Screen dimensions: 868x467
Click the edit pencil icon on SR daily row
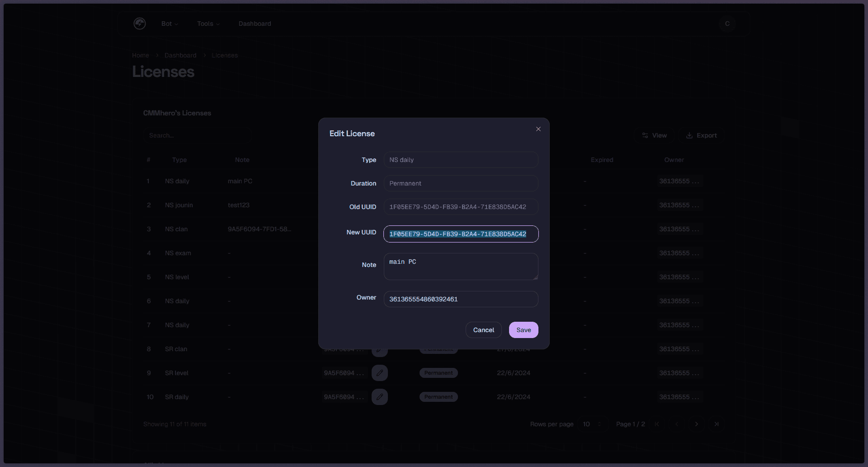point(380,397)
